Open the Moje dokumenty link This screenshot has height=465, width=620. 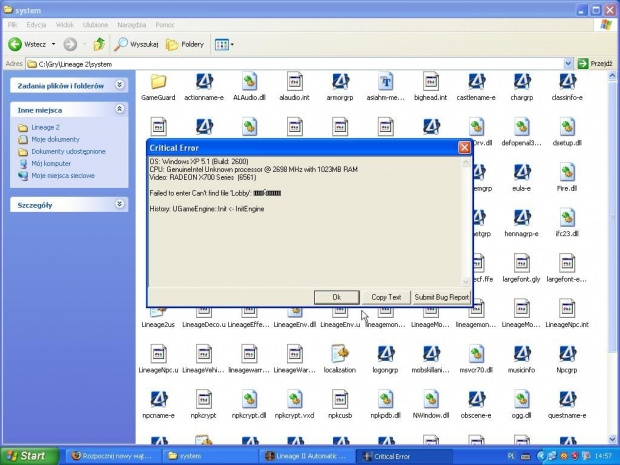pos(55,139)
